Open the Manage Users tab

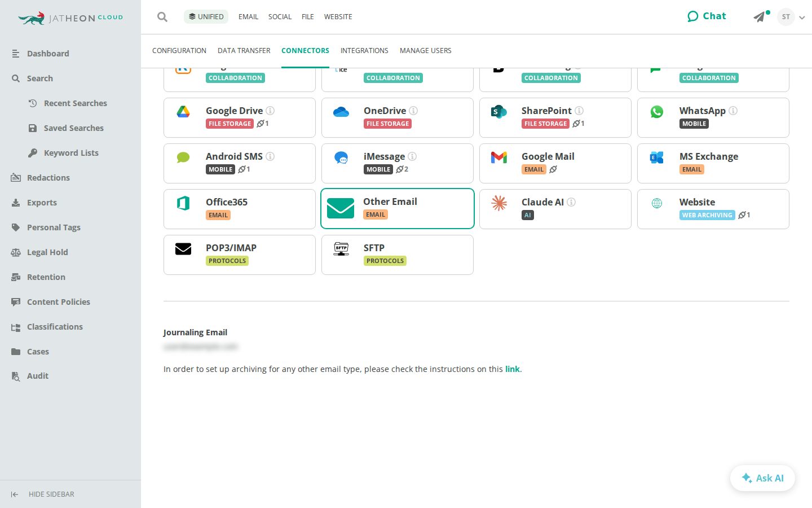426,51
